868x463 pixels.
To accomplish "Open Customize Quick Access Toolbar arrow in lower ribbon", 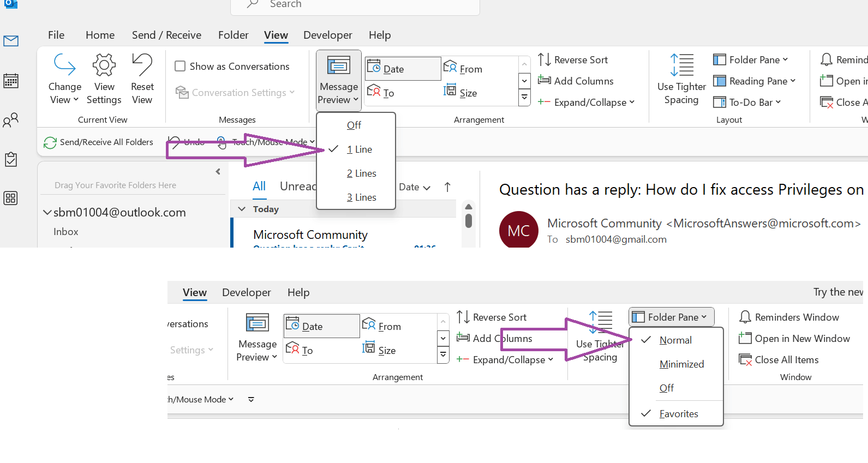I will (x=251, y=399).
